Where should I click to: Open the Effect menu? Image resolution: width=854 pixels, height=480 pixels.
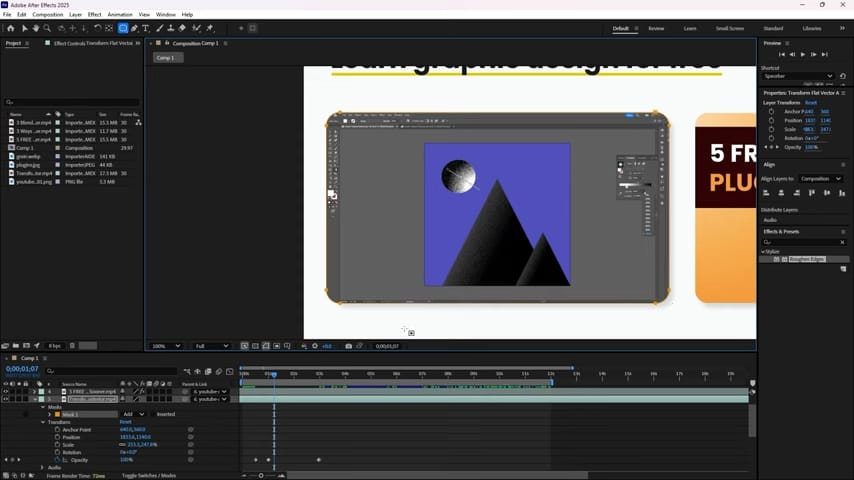95,15
